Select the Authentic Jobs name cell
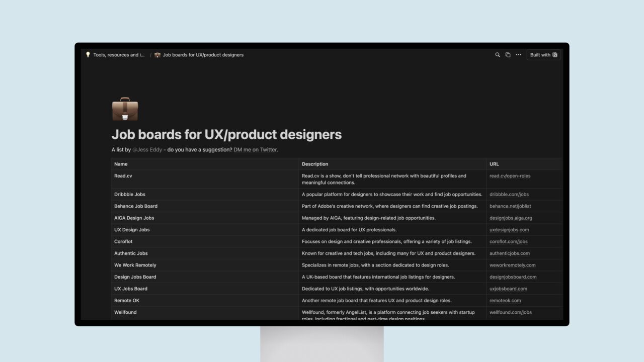The image size is (644, 362). 205,253
